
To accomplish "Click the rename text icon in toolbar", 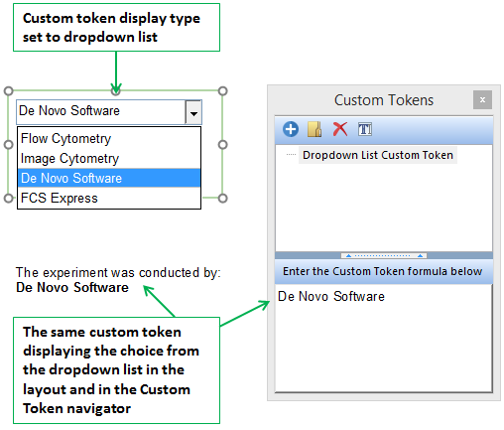I will 365,129.
